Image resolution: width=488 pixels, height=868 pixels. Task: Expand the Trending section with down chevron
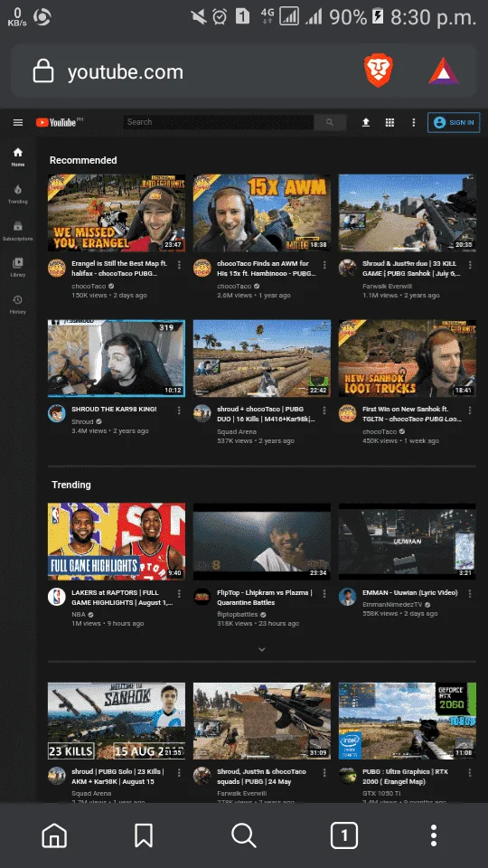262,649
